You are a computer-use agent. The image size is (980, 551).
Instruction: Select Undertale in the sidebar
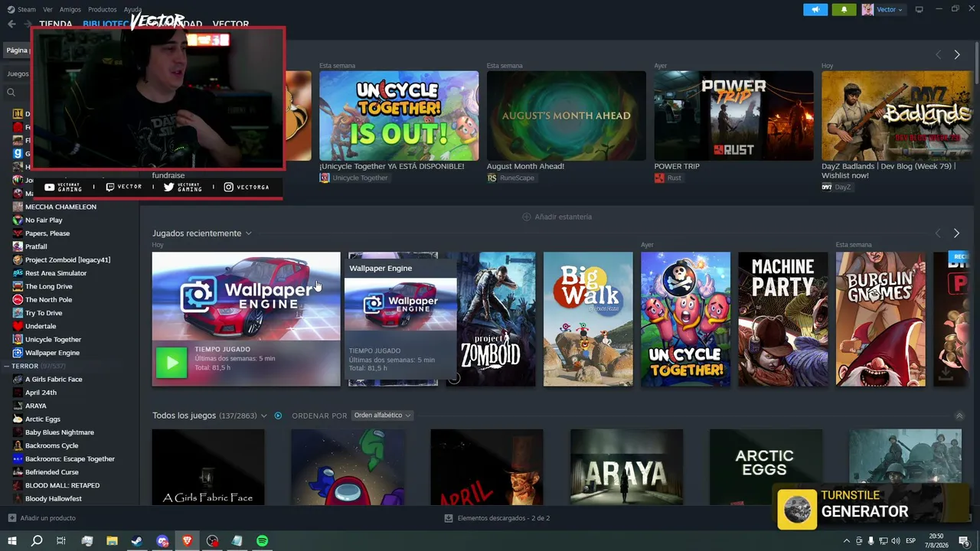(41, 326)
